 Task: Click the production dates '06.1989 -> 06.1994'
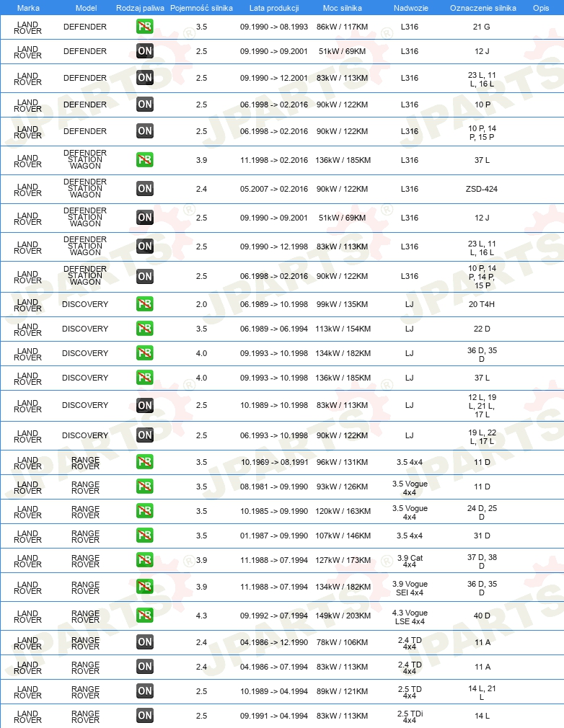point(274,329)
